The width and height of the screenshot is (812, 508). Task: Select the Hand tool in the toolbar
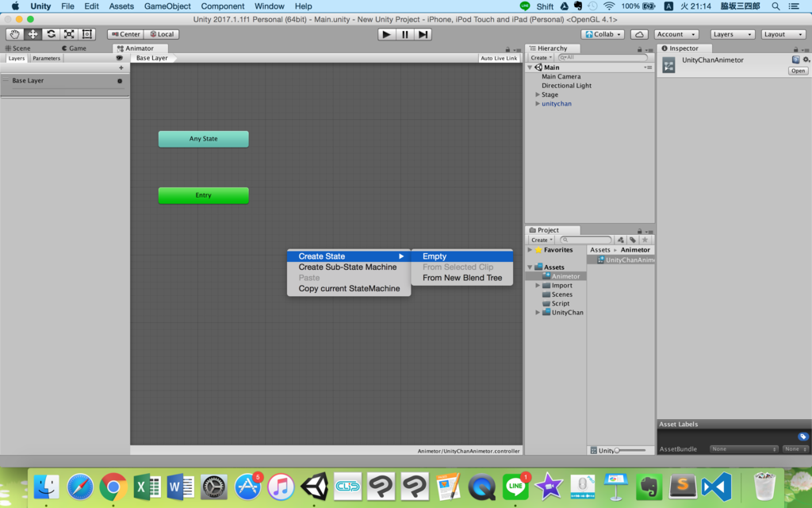[14, 34]
